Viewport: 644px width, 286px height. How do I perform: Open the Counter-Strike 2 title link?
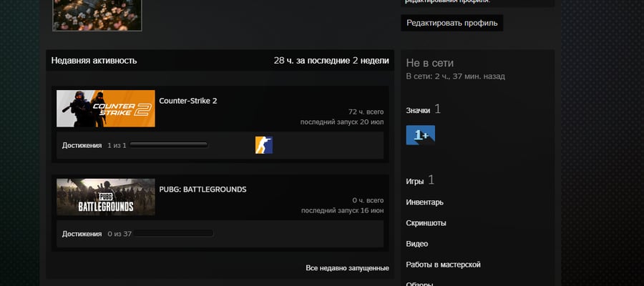(187, 101)
